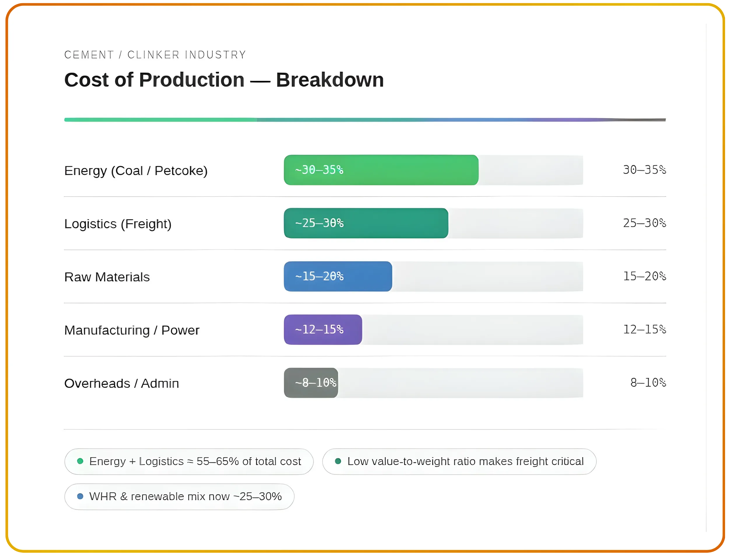Click the purple Manufacturing ~12–15% bar

coord(323,329)
